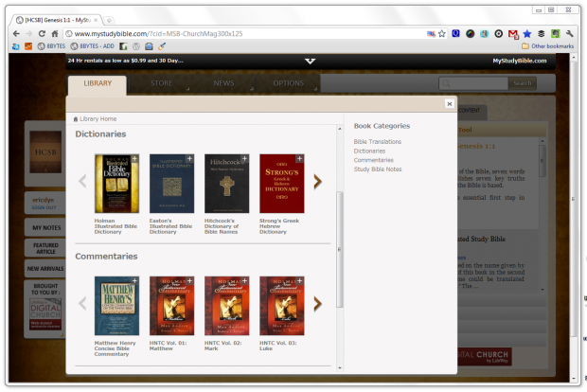Add Strong's Greek Hebrew Dictionary with plus icon
The height and width of the screenshot is (392, 587).
[300, 159]
